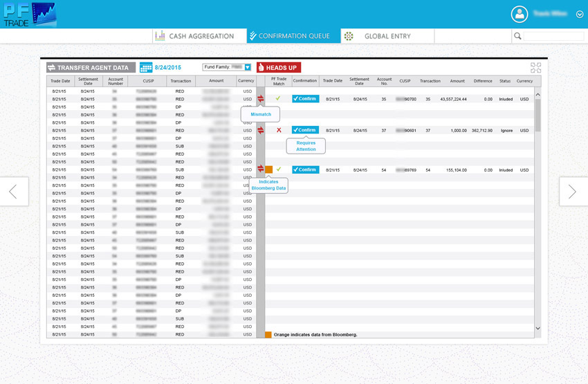Click the red X trade match icon
Viewport: 588px width, 384px height.
click(279, 130)
